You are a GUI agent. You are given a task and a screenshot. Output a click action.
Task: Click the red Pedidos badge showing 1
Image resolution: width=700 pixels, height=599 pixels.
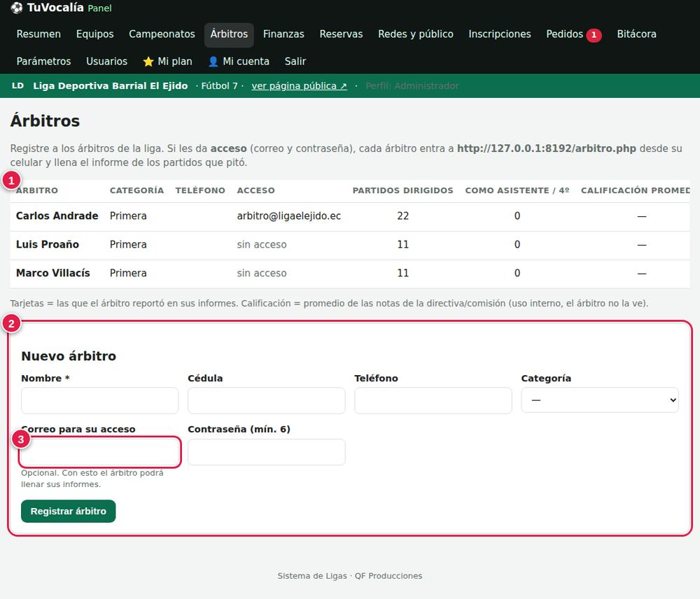594,35
